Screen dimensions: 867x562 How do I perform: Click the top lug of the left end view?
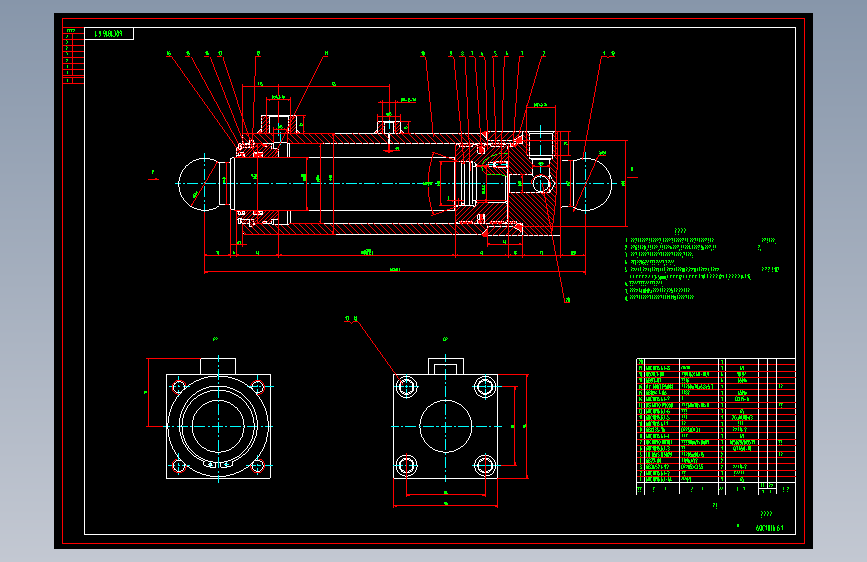(218, 366)
